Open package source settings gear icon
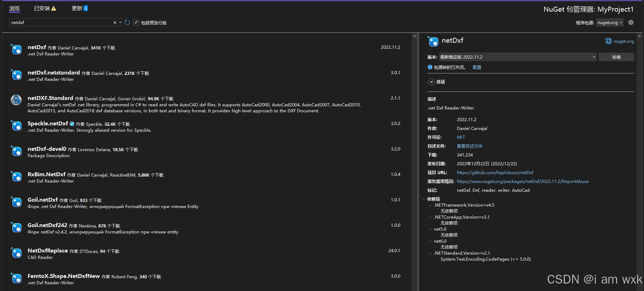The image size is (644, 291). [631, 22]
